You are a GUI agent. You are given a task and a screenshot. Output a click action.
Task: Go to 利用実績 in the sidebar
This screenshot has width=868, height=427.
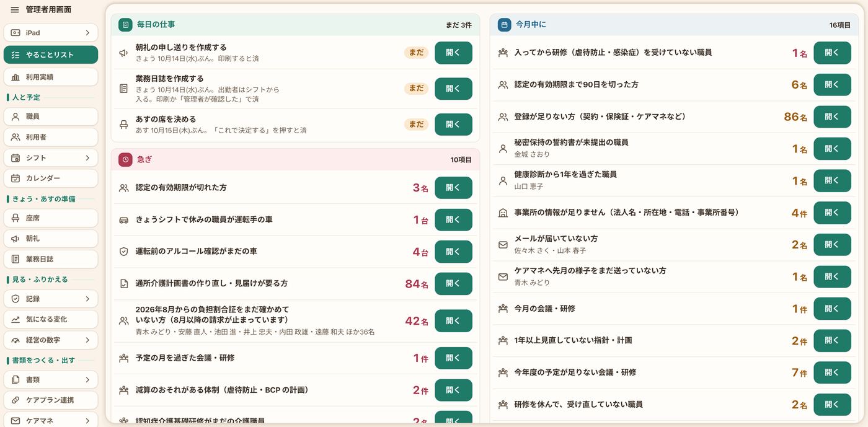click(51, 77)
